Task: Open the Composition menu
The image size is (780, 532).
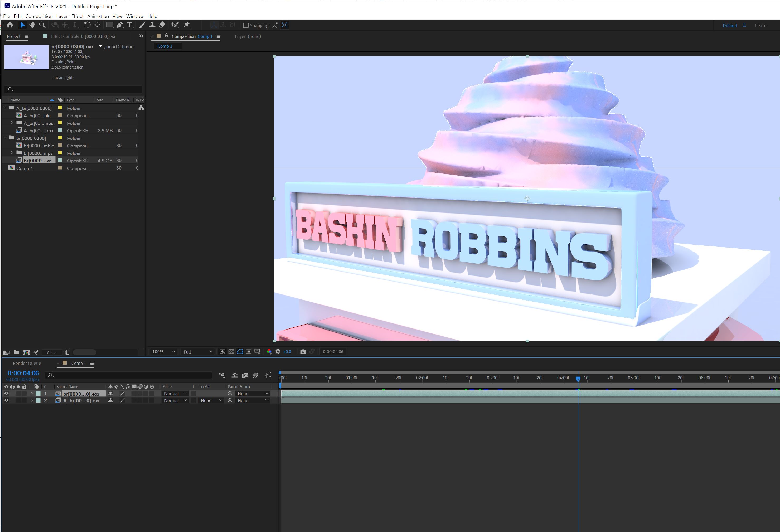Action: pos(39,16)
